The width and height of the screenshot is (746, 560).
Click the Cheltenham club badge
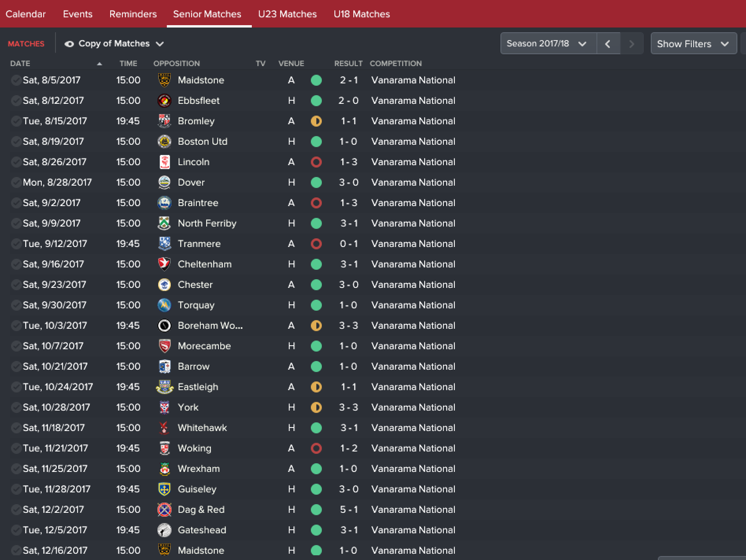point(164,264)
